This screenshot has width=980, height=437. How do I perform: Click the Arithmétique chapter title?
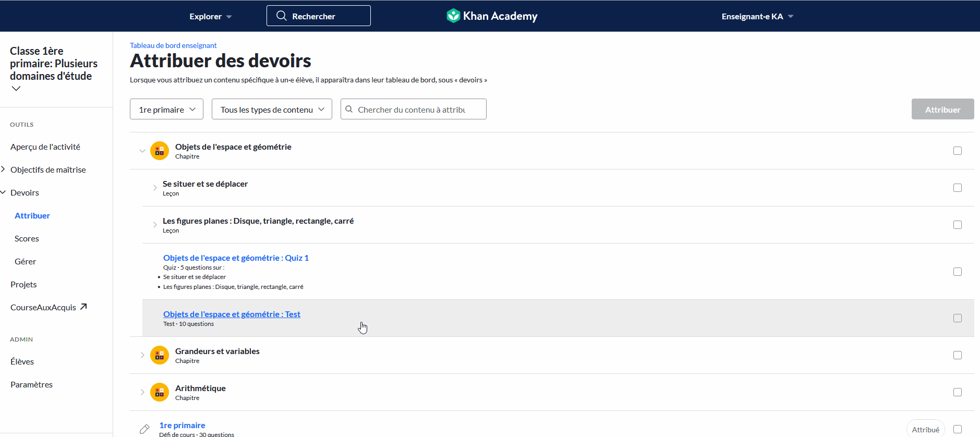(200, 388)
